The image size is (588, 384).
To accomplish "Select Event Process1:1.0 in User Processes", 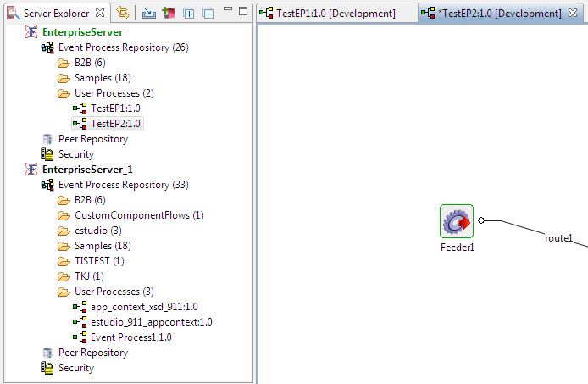I will (130, 337).
